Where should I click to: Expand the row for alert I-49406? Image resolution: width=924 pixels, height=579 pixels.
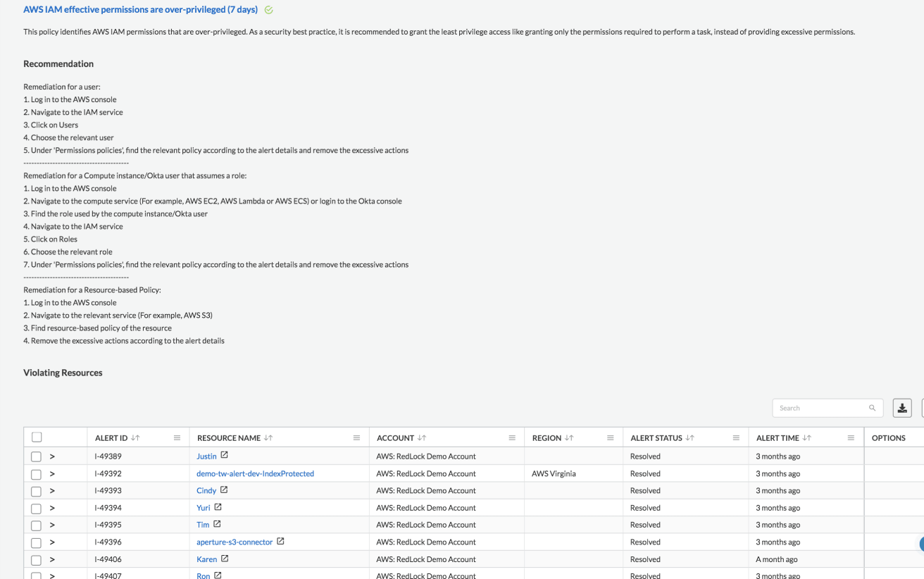click(52, 559)
